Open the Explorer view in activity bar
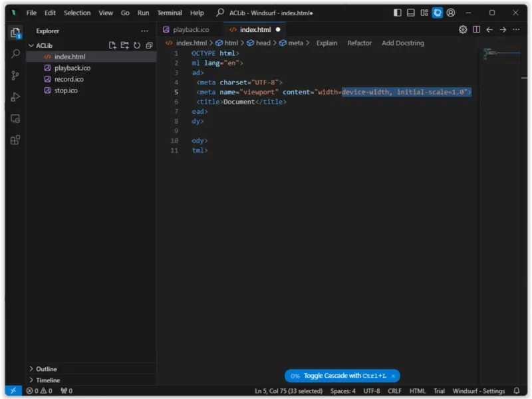532x399 pixels. click(x=15, y=33)
